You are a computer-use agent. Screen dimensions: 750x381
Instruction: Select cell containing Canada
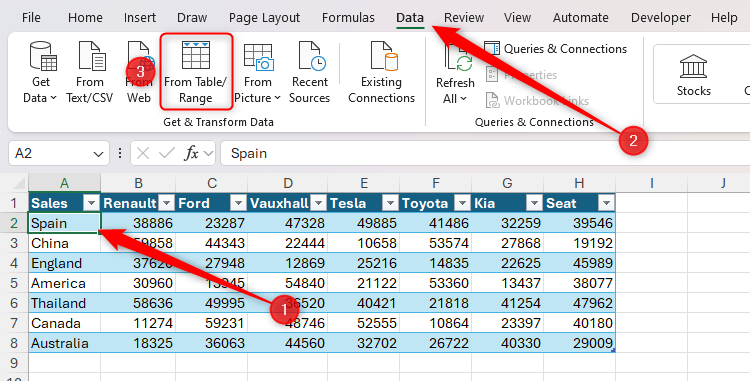tap(65, 323)
